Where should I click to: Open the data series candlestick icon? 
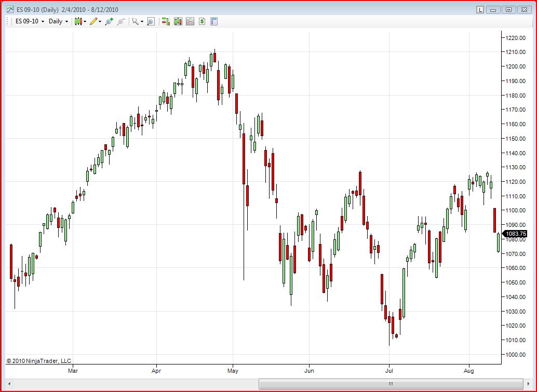tap(178, 22)
